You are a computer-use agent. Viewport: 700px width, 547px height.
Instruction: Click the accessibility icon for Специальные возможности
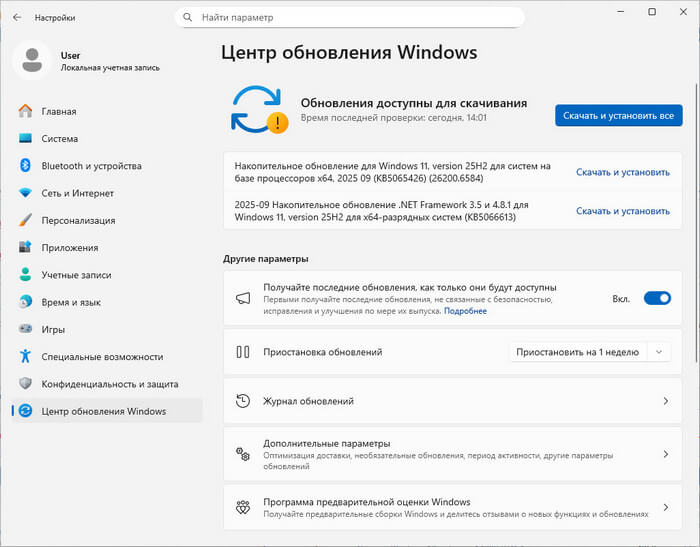25,356
